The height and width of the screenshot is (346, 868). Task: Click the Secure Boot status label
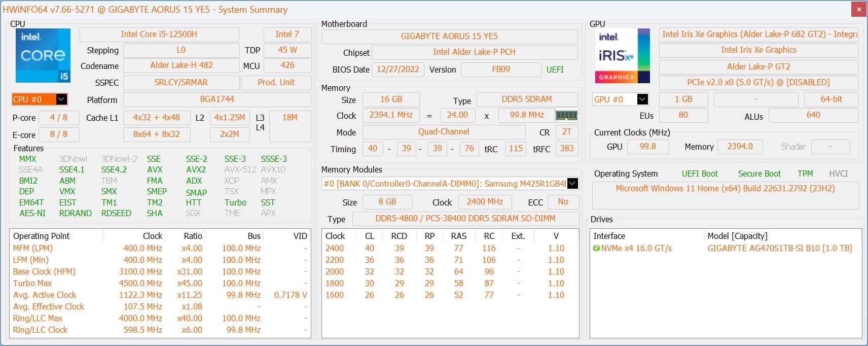pos(759,174)
